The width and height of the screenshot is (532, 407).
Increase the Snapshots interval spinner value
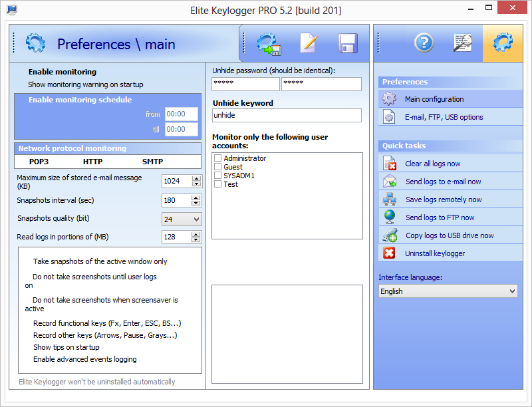(196, 198)
